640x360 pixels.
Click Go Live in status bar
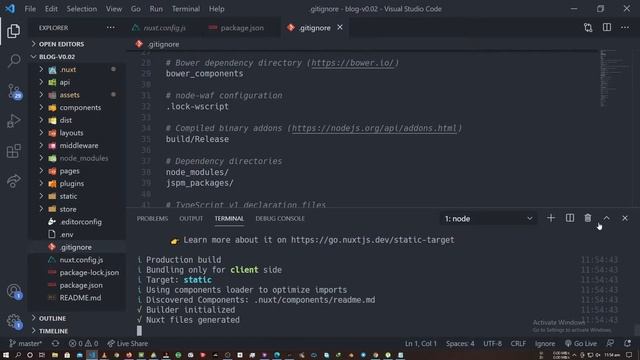581,343
